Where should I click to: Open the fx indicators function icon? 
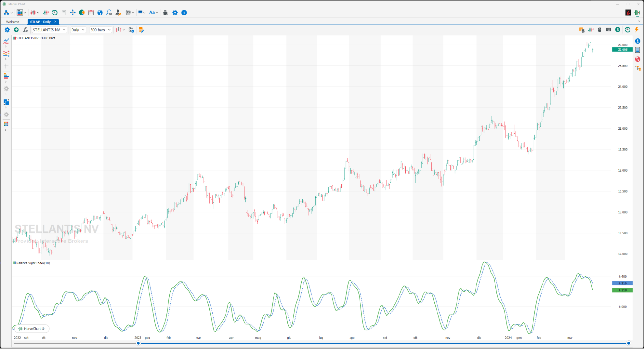(25, 30)
